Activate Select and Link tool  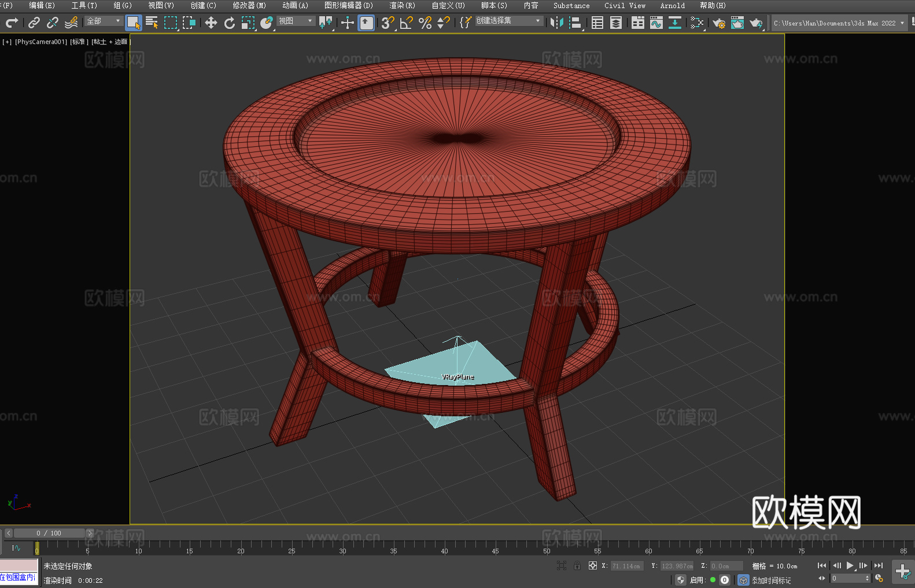click(34, 23)
